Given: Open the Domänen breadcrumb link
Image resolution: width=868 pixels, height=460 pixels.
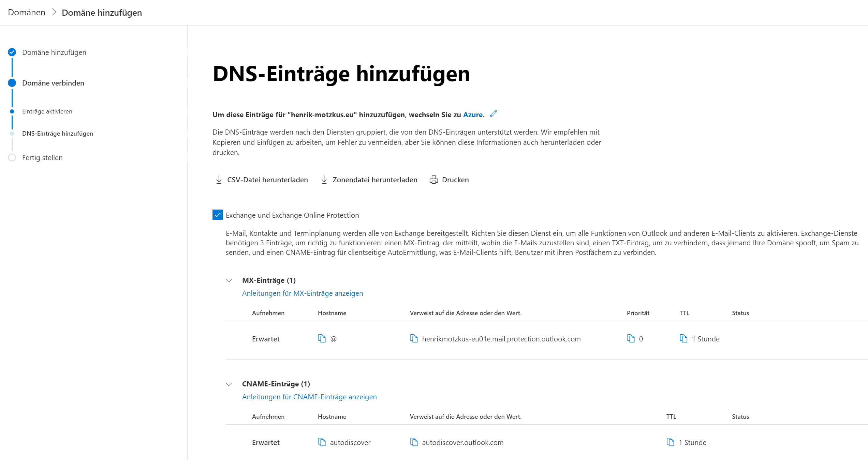Looking at the screenshot, I should pos(27,12).
